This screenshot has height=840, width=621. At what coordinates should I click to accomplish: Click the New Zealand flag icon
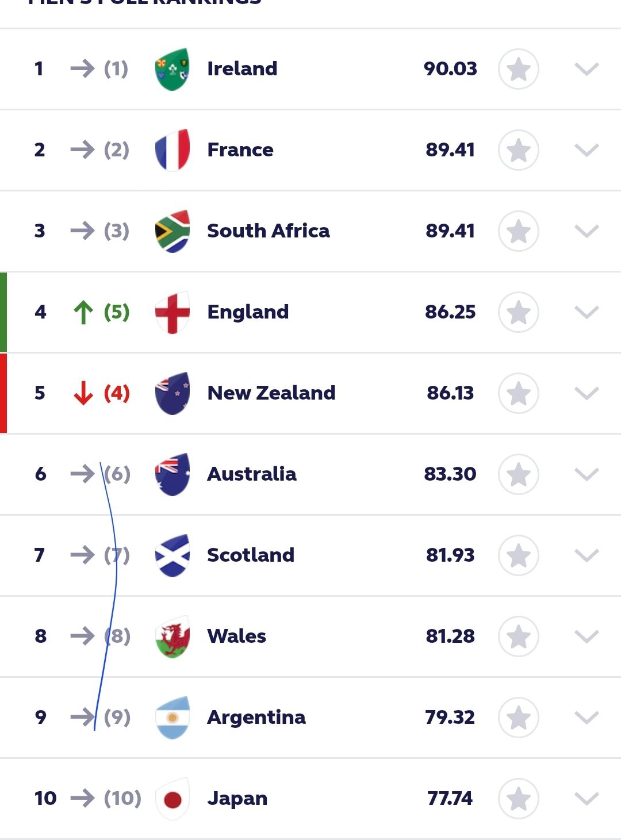[x=172, y=393]
